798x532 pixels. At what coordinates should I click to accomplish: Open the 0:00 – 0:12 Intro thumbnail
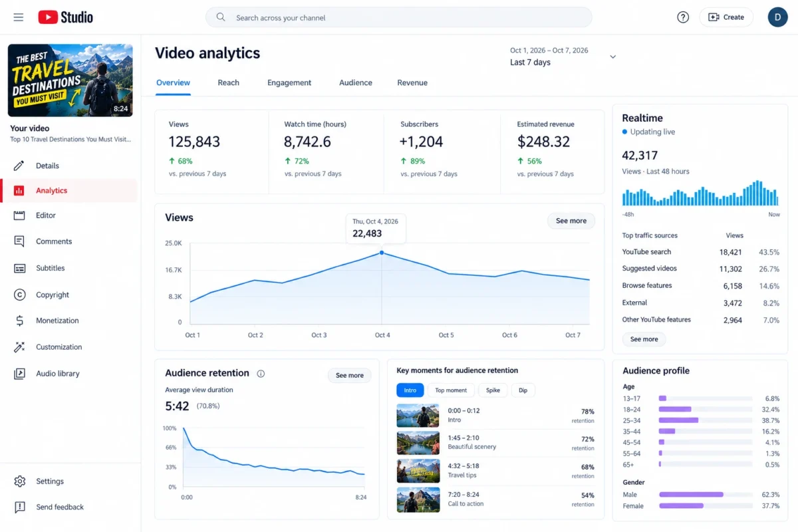tap(418, 416)
